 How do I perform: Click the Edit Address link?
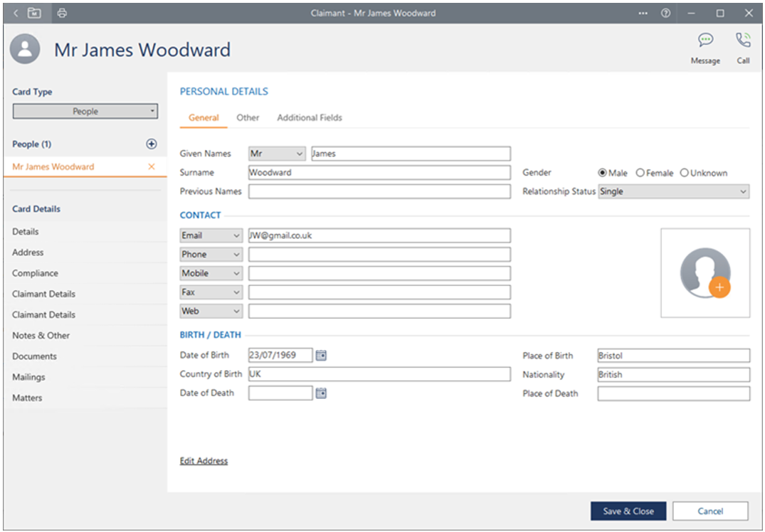(x=204, y=461)
